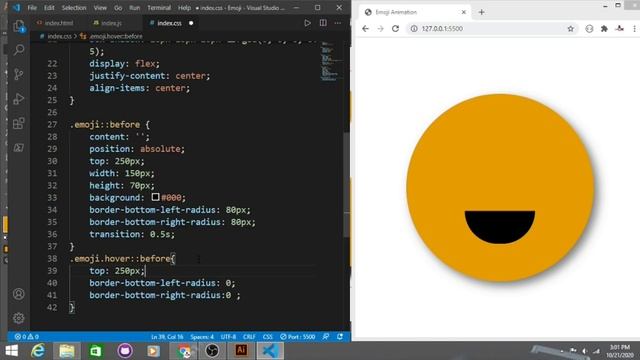Viewport: 640px width, 360px height.
Task: Click the Chrome icon in the taskbar
Action: point(183,351)
